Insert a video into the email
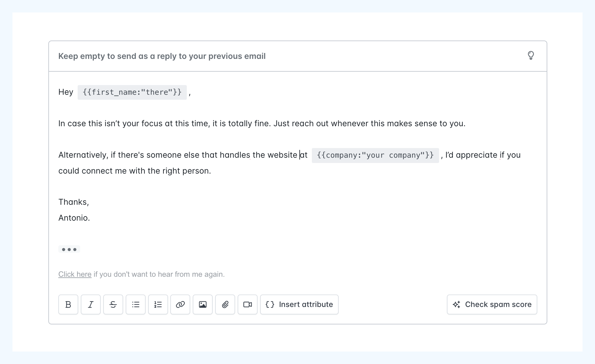This screenshot has height=364, width=595. coord(248,304)
